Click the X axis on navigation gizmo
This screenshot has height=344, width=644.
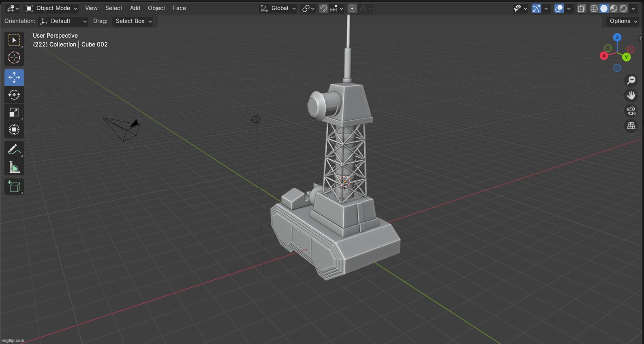click(x=604, y=56)
